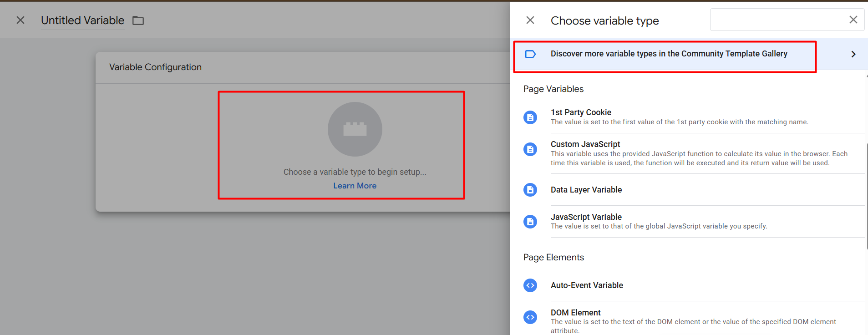
Task: Open Discover more variable types gallery link
Action: pos(669,54)
